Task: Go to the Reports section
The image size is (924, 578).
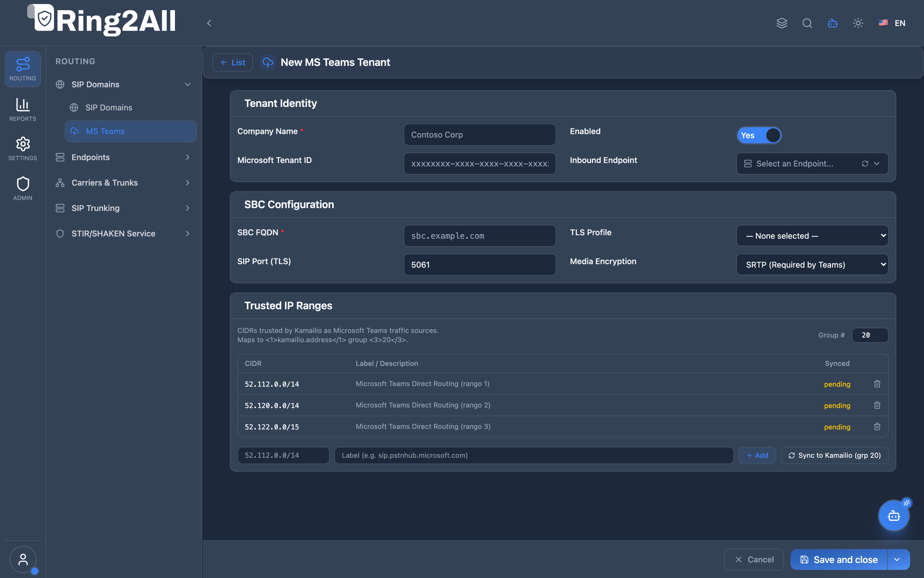Action: click(x=23, y=109)
